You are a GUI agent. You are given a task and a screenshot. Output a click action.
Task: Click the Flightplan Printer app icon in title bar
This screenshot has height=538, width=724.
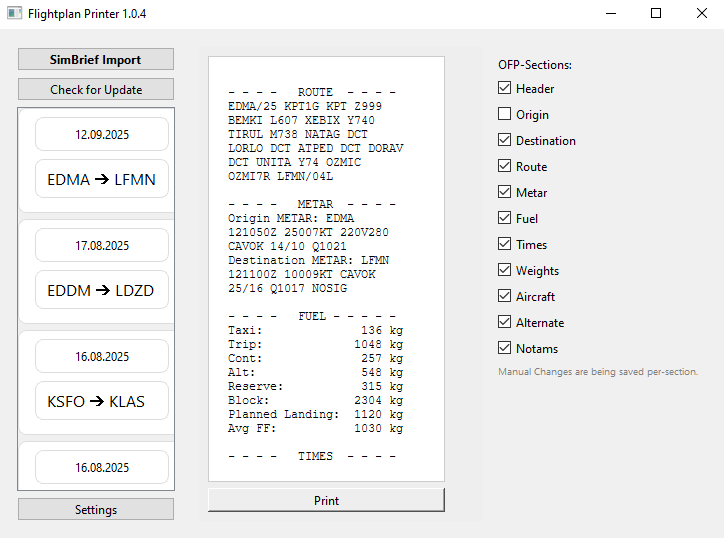pyautogui.click(x=14, y=14)
